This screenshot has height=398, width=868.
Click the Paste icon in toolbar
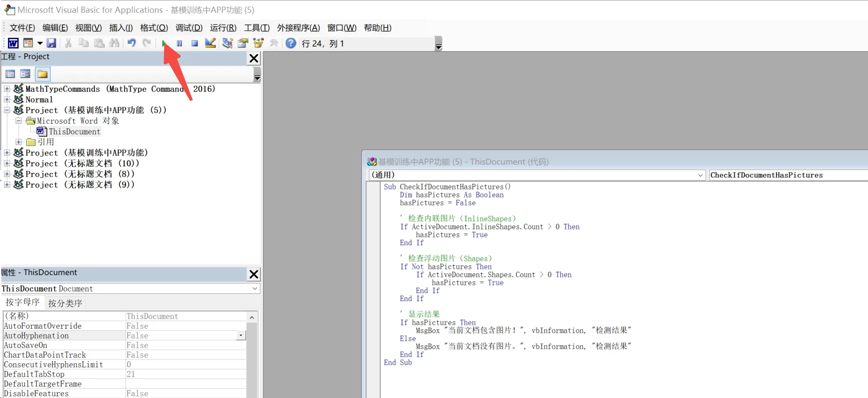point(99,43)
